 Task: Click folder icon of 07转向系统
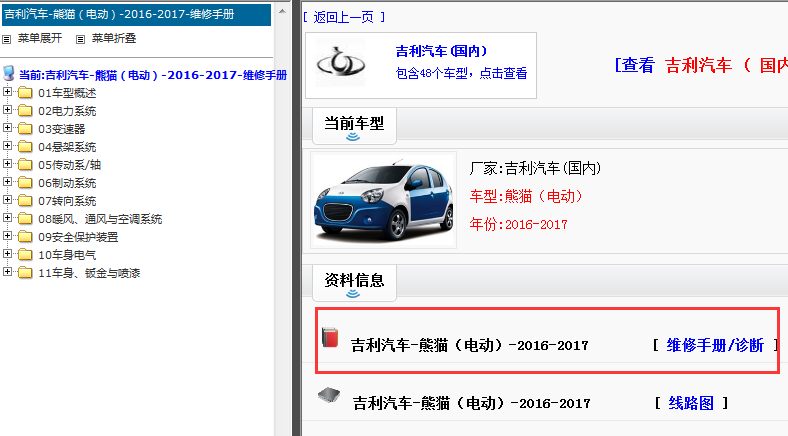coord(25,201)
